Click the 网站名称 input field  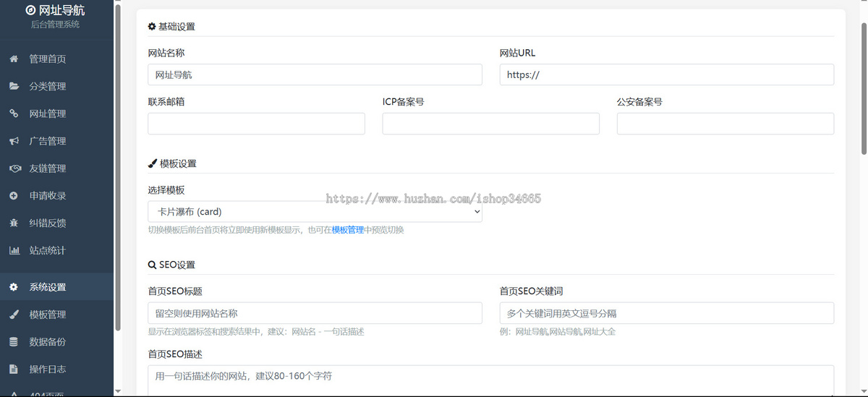tap(315, 74)
